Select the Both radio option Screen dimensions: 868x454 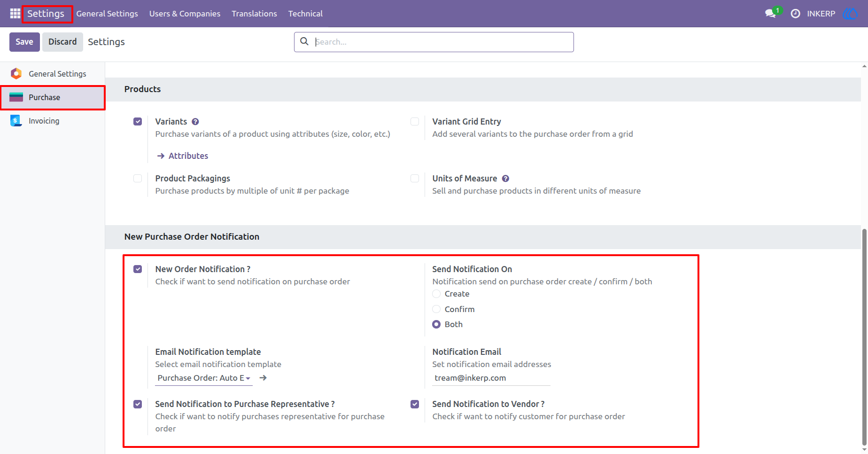(x=436, y=324)
